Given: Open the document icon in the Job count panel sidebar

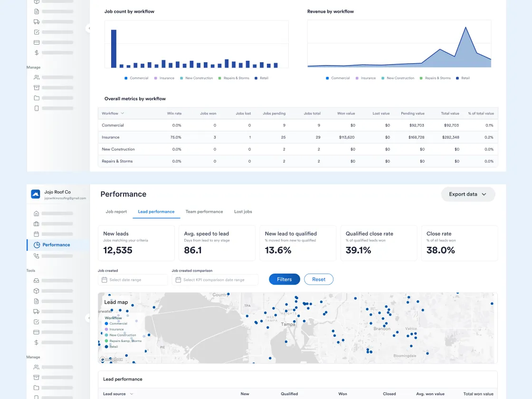Looking at the screenshot, I should click(37, 11).
